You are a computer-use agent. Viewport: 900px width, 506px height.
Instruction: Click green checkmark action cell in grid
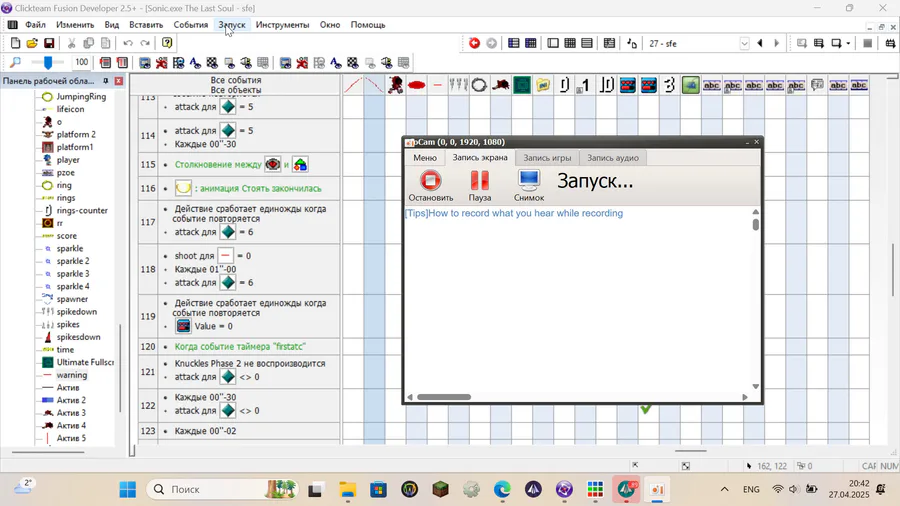[646, 408]
